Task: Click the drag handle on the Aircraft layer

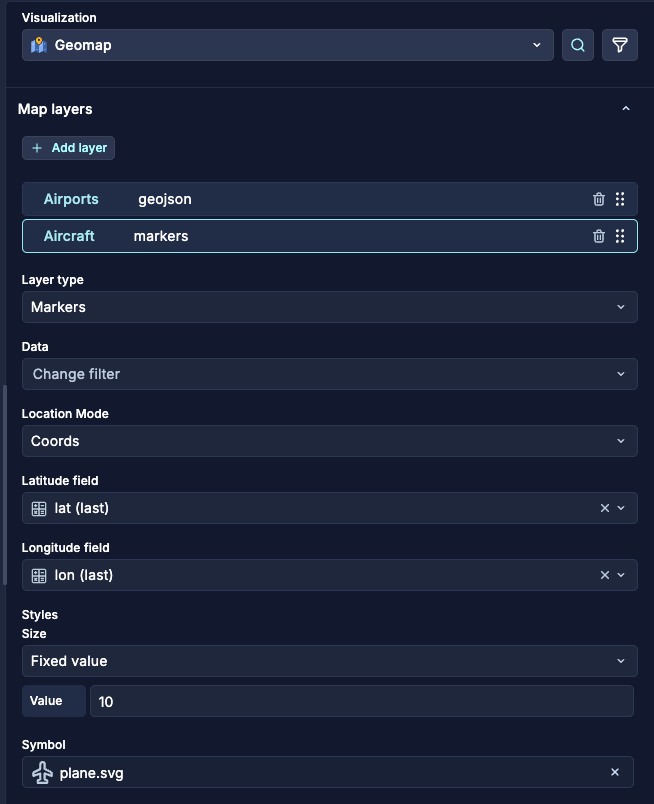Action: pyautogui.click(x=620, y=236)
